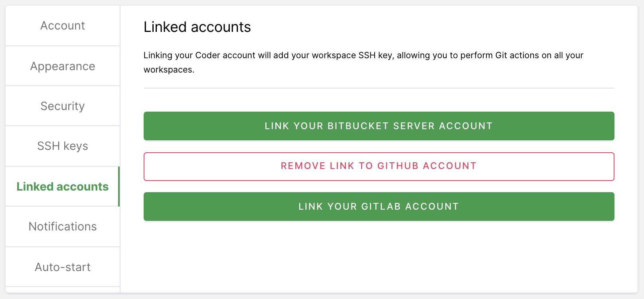Click Auto-start at the bottom of sidebar
644x299 pixels.
tap(62, 267)
